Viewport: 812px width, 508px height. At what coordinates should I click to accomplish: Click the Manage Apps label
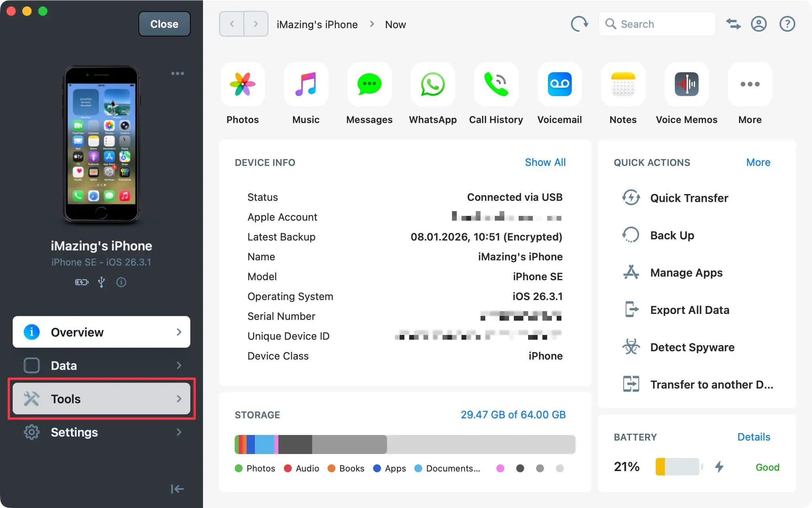click(x=686, y=273)
